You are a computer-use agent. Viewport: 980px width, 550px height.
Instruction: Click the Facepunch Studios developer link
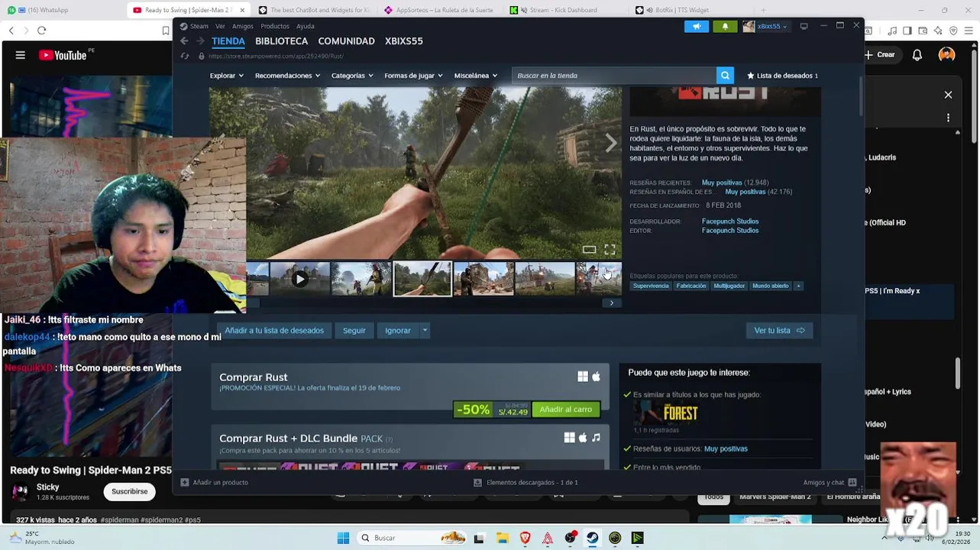point(730,222)
